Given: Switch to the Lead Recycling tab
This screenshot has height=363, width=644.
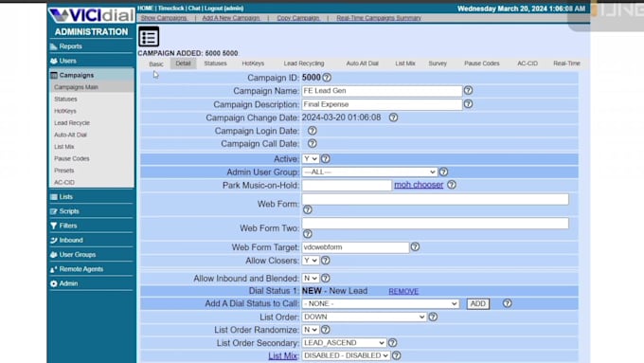Looking at the screenshot, I should 304,64.
